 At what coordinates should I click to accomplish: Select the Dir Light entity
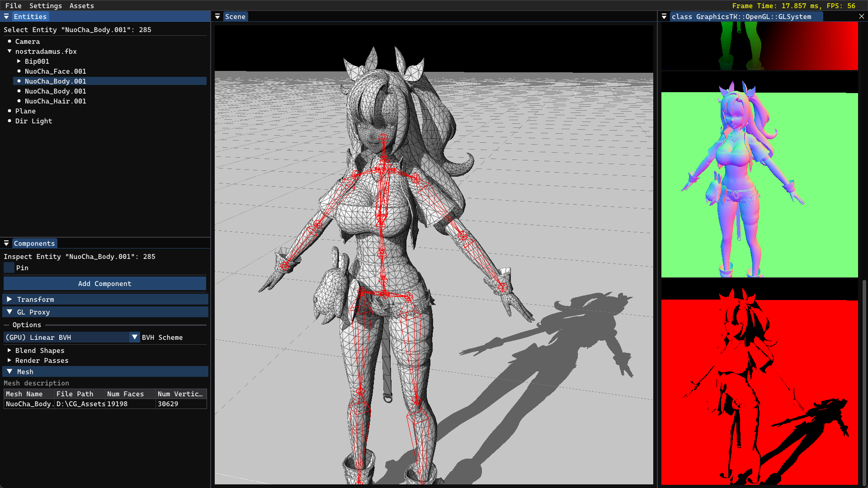tap(33, 121)
